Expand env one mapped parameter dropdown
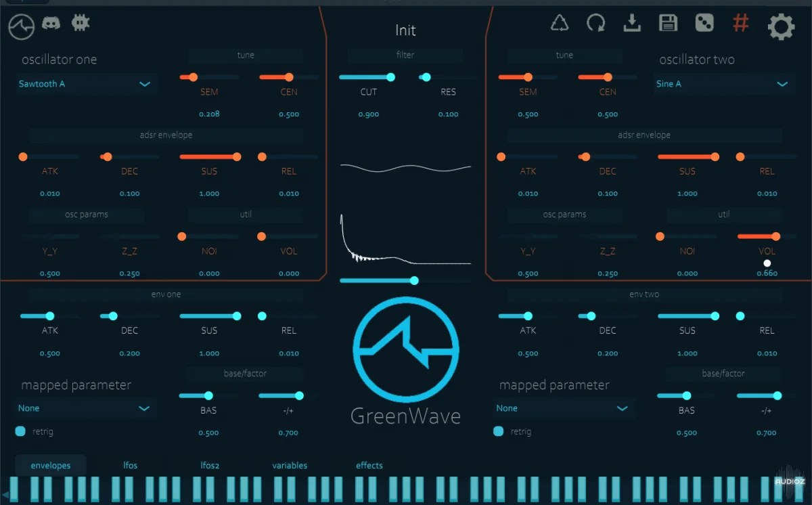The image size is (812, 505). click(x=86, y=408)
